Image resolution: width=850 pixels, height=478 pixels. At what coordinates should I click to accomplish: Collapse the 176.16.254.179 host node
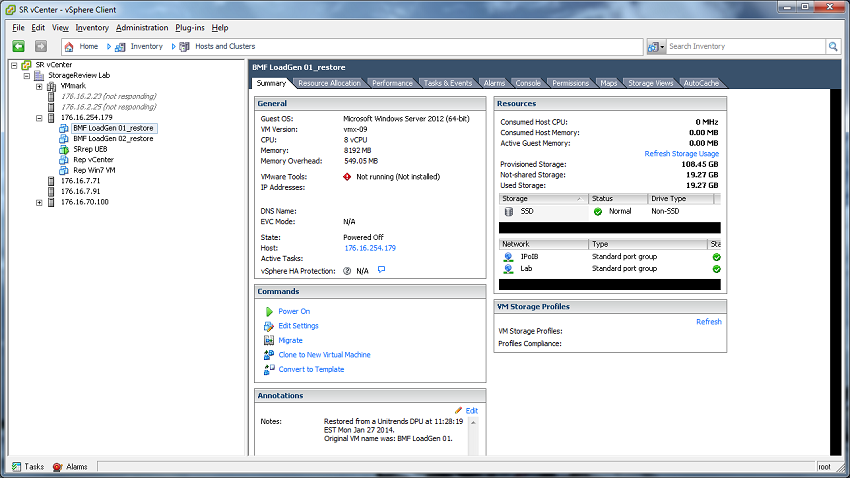pos(39,118)
